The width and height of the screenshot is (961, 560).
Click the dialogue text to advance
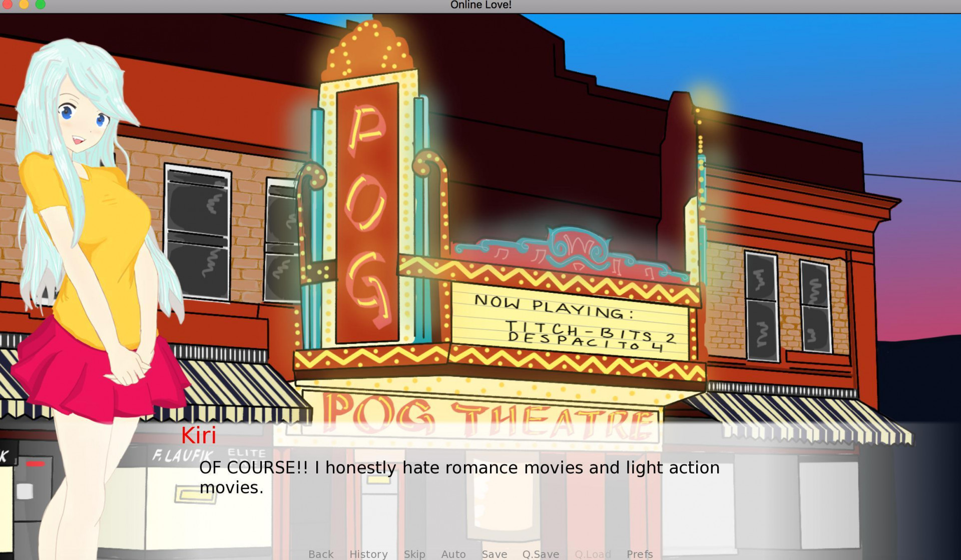(x=459, y=477)
